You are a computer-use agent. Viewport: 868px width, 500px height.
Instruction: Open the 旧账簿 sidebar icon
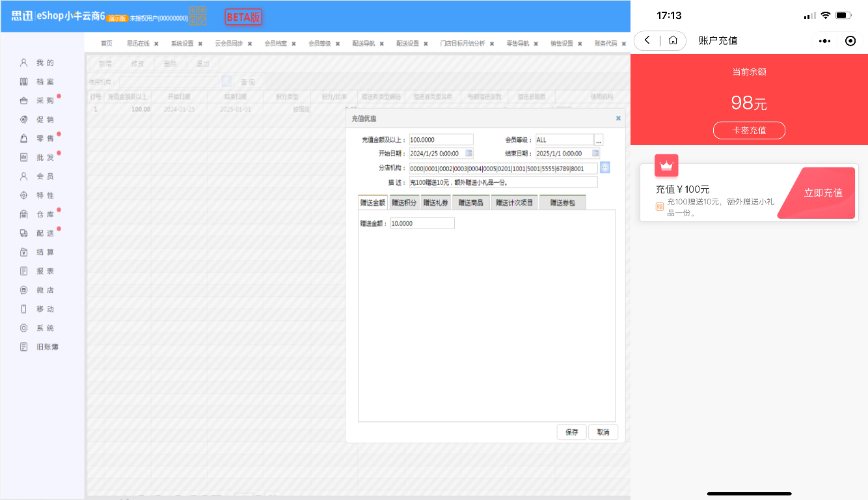coord(24,347)
